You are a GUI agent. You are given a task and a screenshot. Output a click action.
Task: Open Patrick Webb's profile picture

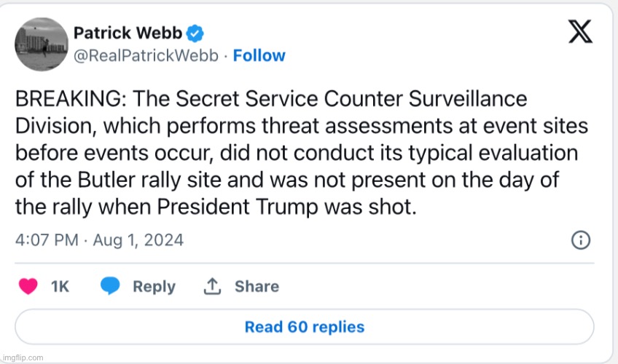[43, 44]
